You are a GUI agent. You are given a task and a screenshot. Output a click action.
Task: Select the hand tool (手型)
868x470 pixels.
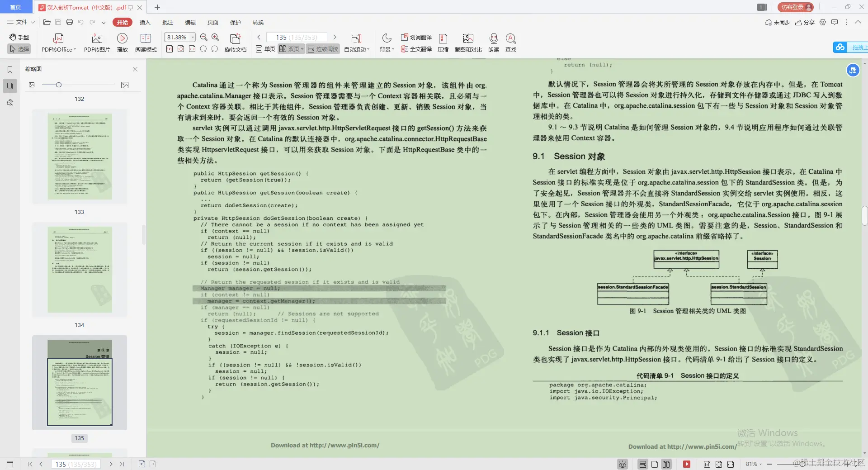[18, 38]
